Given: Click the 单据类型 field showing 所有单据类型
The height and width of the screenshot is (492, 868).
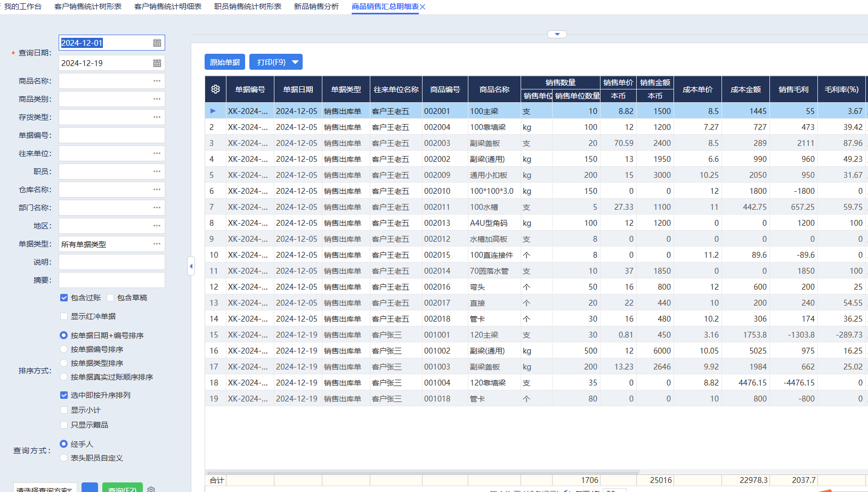Looking at the screenshot, I should tap(112, 244).
